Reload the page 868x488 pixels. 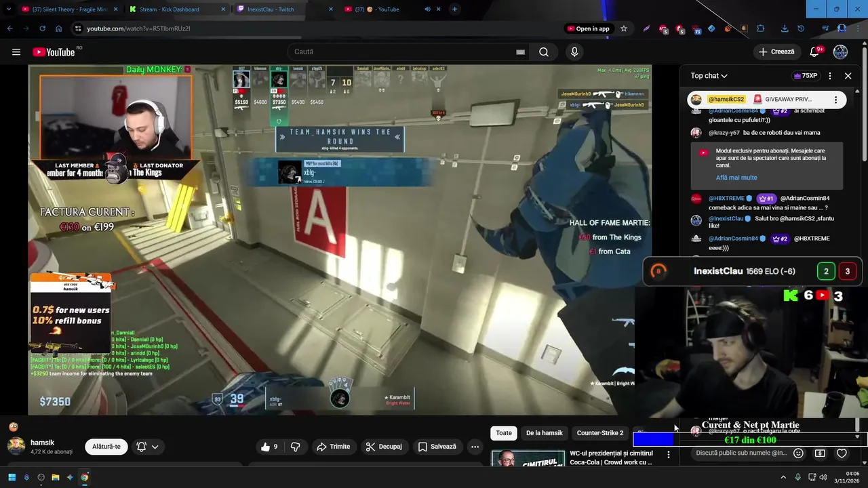coord(42,28)
